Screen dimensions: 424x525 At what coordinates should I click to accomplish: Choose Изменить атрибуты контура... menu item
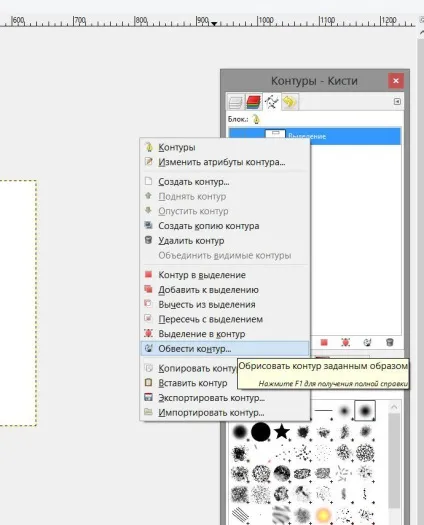click(225, 162)
